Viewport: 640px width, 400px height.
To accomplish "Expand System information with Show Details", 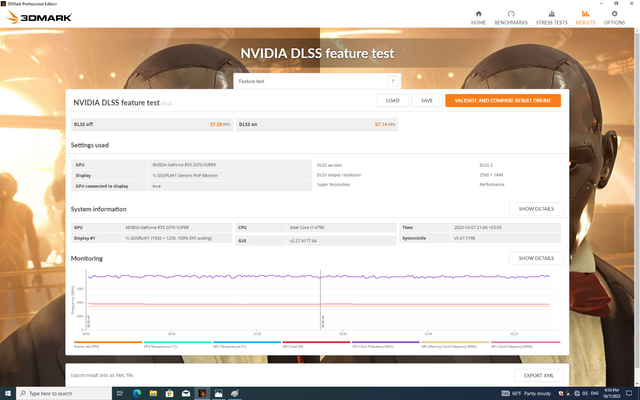I will click(535, 209).
